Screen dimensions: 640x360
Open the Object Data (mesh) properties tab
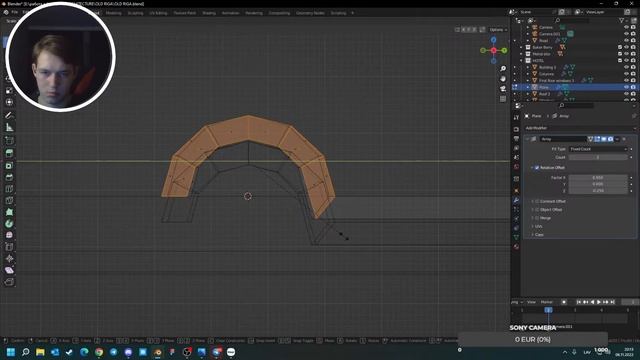click(x=516, y=237)
